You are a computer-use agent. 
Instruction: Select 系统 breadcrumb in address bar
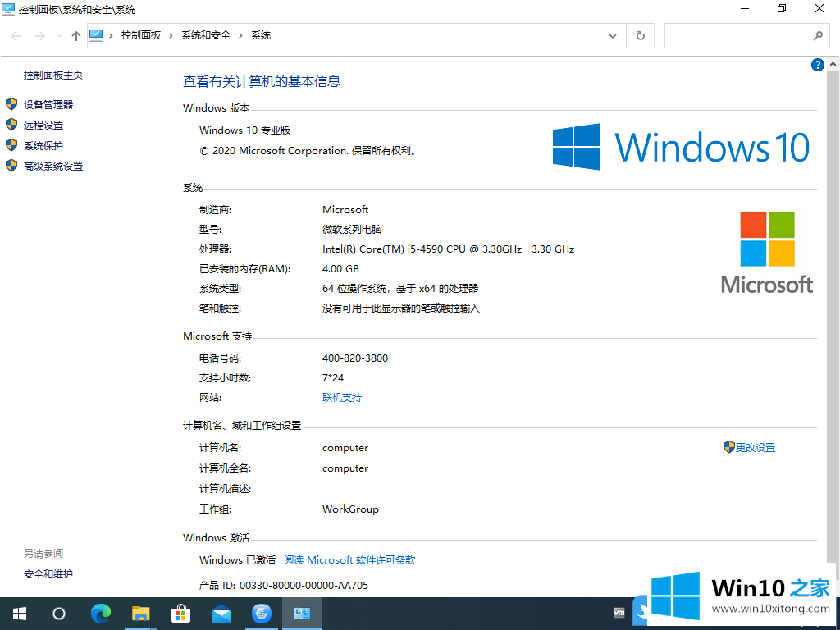pyautogui.click(x=261, y=35)
